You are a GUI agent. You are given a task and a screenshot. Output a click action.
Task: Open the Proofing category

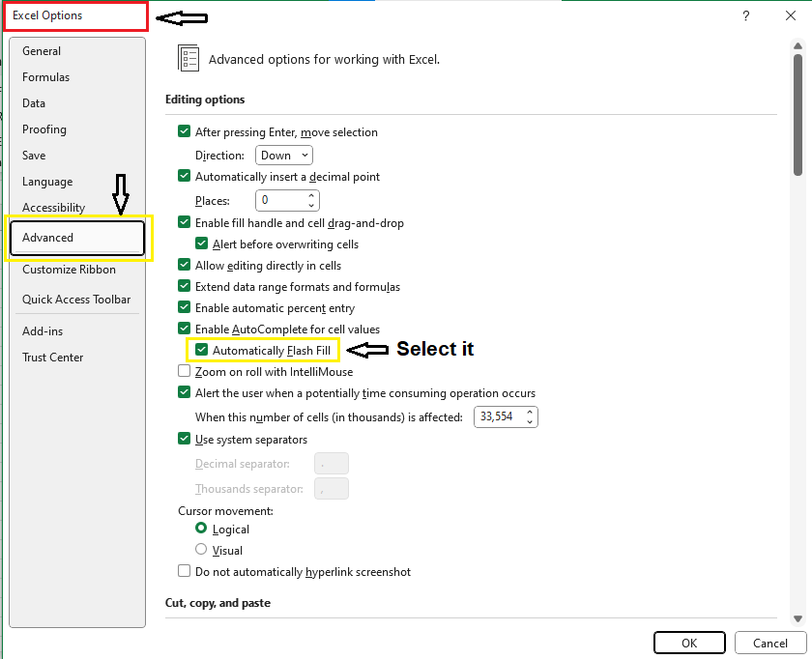click(x=44, y=129)
